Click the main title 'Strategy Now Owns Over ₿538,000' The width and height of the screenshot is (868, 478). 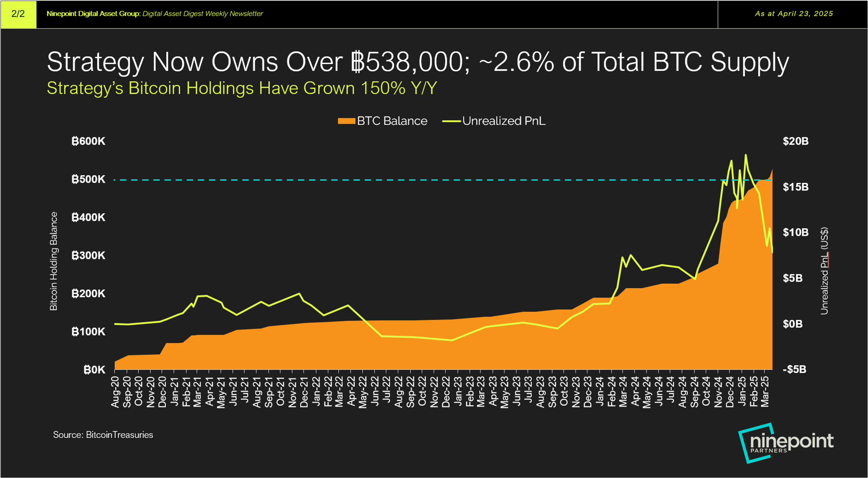(258, 62)
